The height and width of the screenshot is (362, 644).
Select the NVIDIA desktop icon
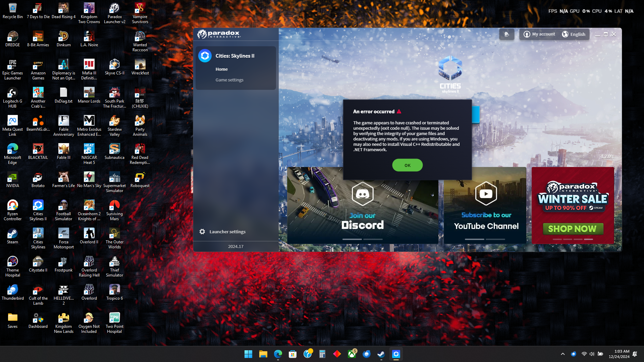point(12,180)
